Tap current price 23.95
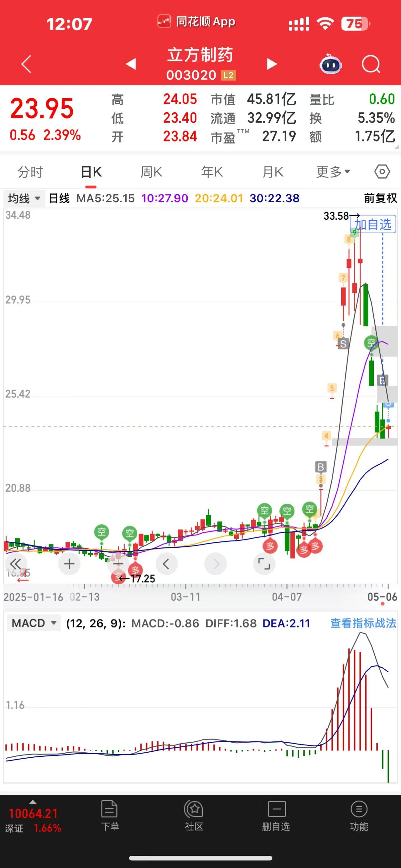401x868 pixels. pos(42,108)
